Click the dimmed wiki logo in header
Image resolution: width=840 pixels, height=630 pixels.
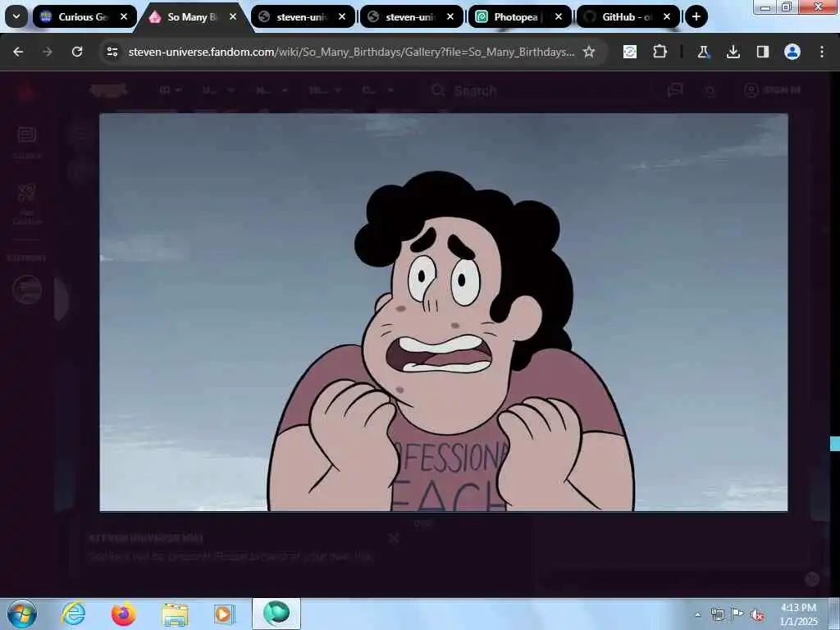[x=109, y=90]
